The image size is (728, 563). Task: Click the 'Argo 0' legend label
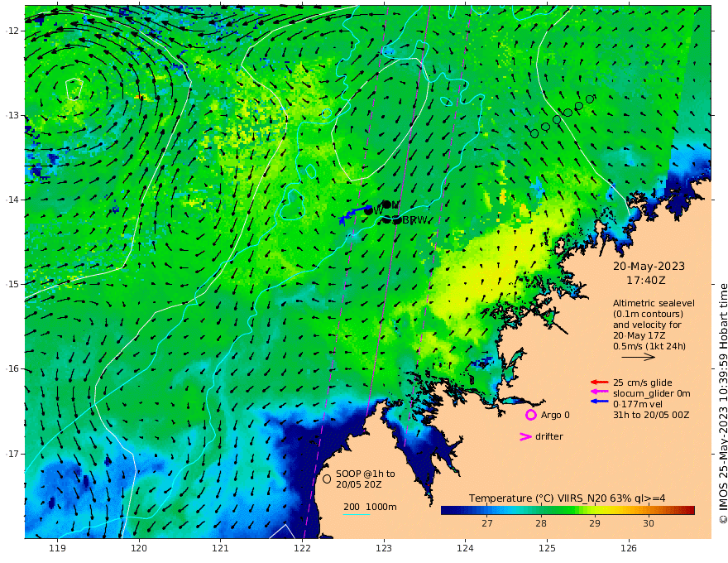coord(555,415)
